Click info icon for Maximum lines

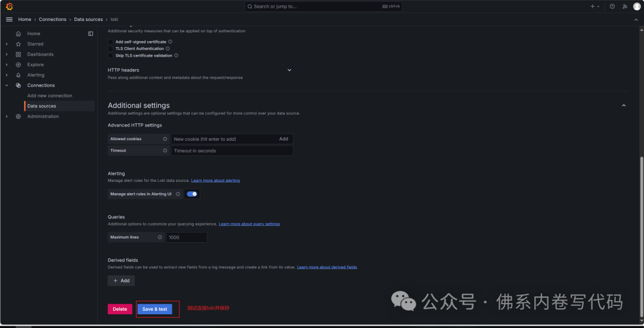click(160, 237)
